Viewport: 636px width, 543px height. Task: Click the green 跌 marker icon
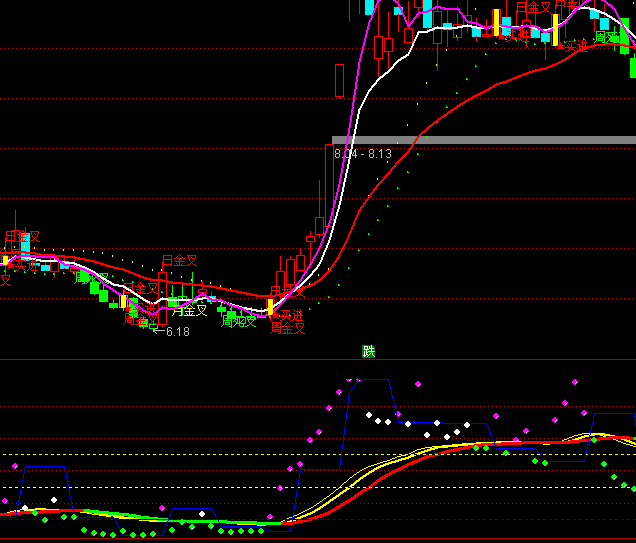pyautogui.click(x=369, y=351)
